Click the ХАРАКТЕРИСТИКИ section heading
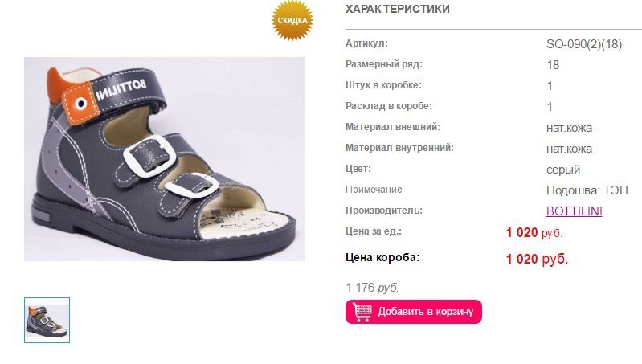Viewport: 642px width, 364px height. pyautogui.click(x=397, y=9)
